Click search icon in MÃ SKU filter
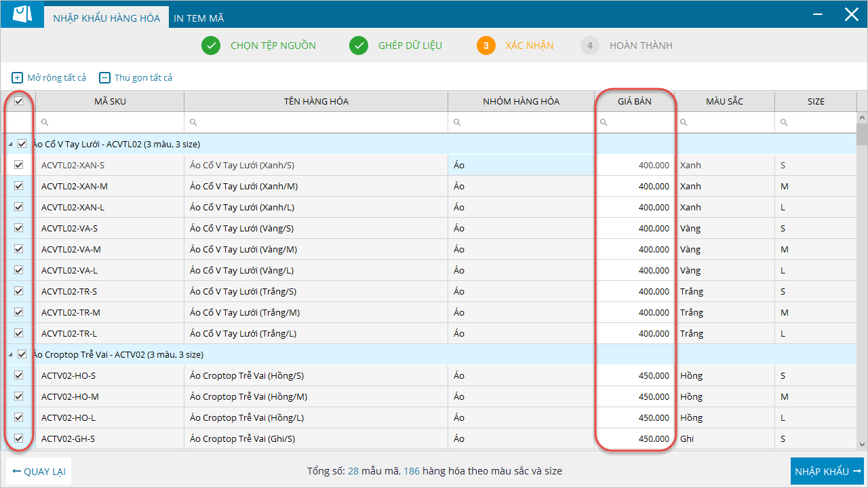Image resolution: width=868 pixels, height=488 pixels. point(45,123)
